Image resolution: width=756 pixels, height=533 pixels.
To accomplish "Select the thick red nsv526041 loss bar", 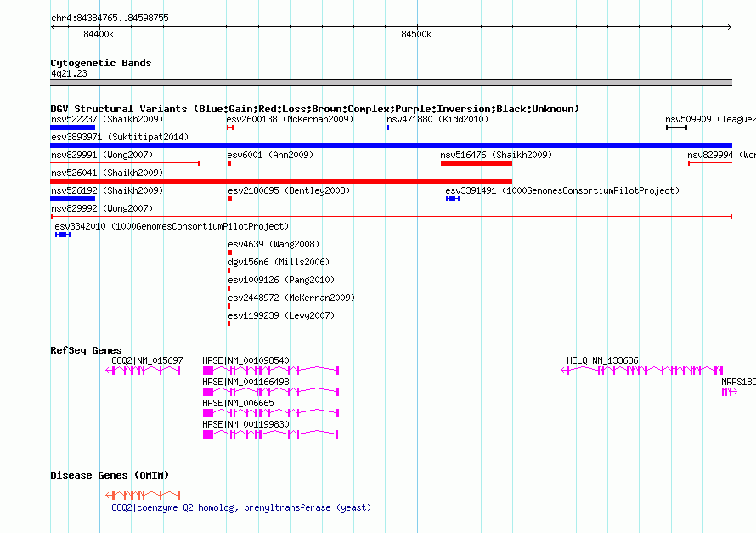I will pos(281,181).
